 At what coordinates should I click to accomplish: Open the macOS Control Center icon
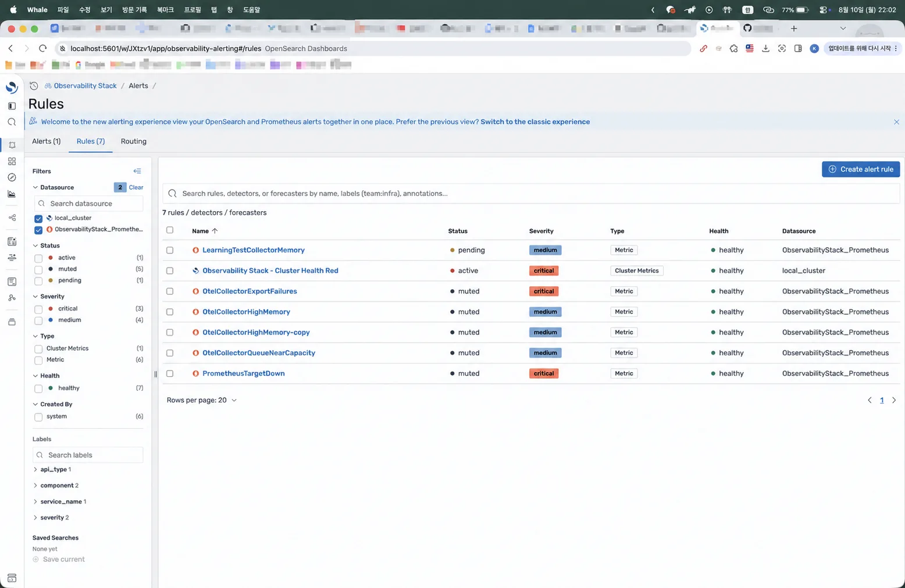824,10
